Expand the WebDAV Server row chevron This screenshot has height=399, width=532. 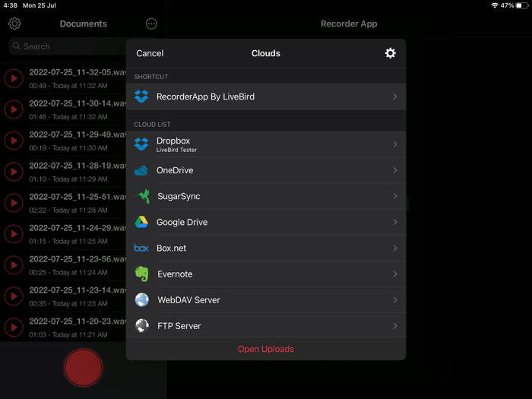click(395, 300)
